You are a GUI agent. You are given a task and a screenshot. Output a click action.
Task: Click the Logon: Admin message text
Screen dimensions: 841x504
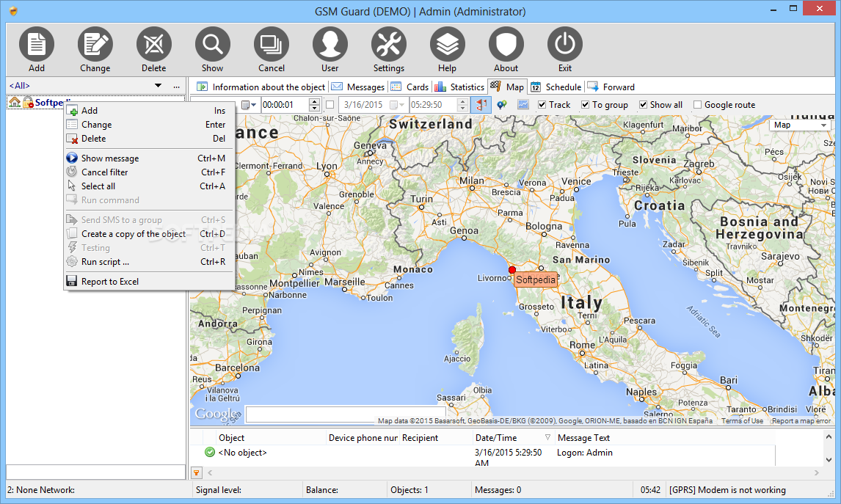pos(585,453)
